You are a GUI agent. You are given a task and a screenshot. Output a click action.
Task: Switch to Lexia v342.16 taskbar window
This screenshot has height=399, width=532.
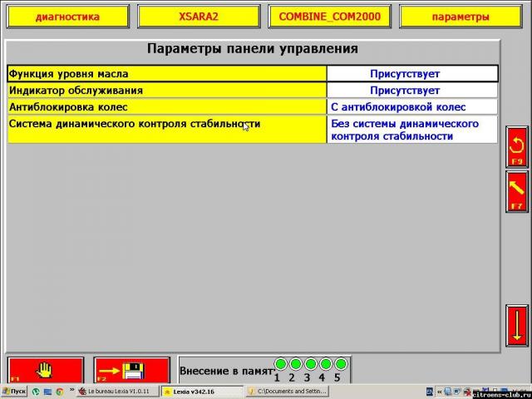pos(202,392)
